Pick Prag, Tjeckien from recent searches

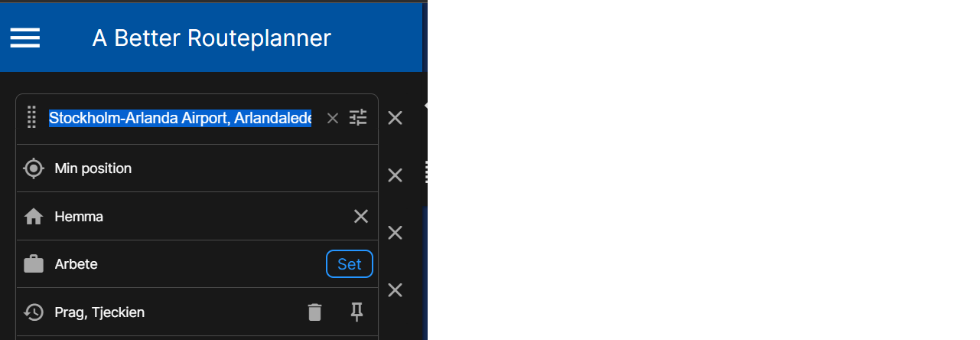tap(99, 312)
